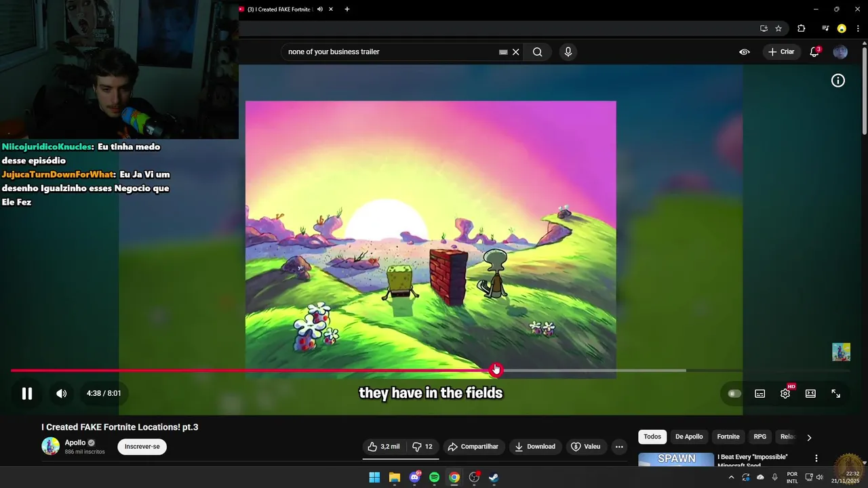Open the POR INTL language switcher
868x488 pixels.
[x=792, y=477]
